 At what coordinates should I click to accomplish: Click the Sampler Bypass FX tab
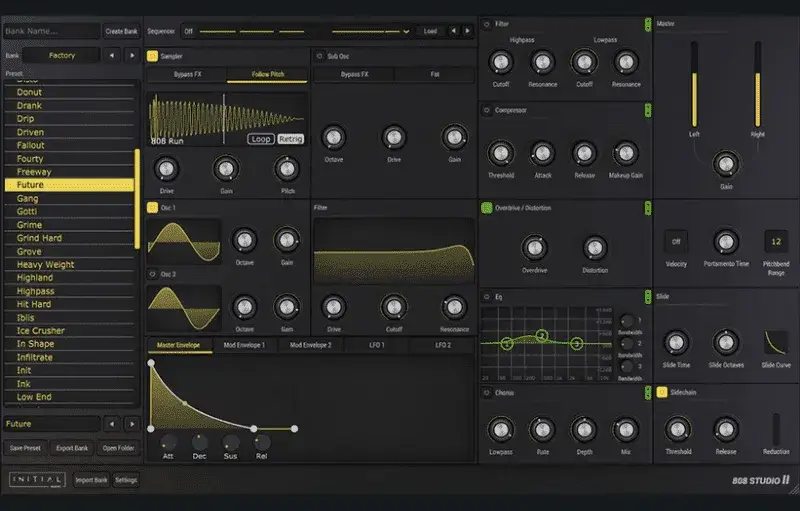pyautogui.click(x=187, y=74)
